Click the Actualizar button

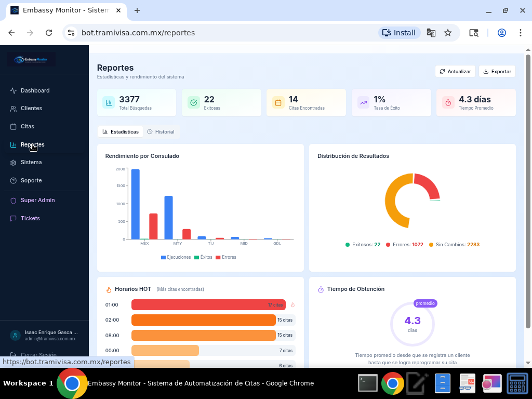455,72
